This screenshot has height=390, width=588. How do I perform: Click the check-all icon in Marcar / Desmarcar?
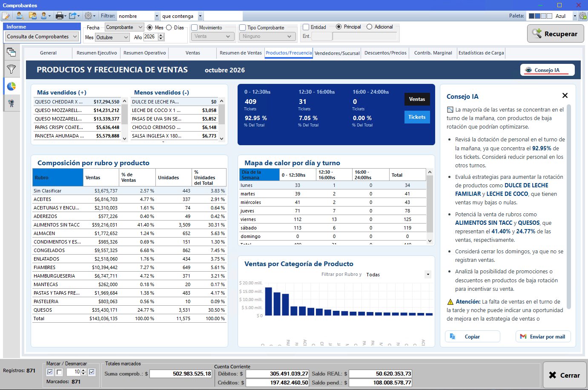50,372
